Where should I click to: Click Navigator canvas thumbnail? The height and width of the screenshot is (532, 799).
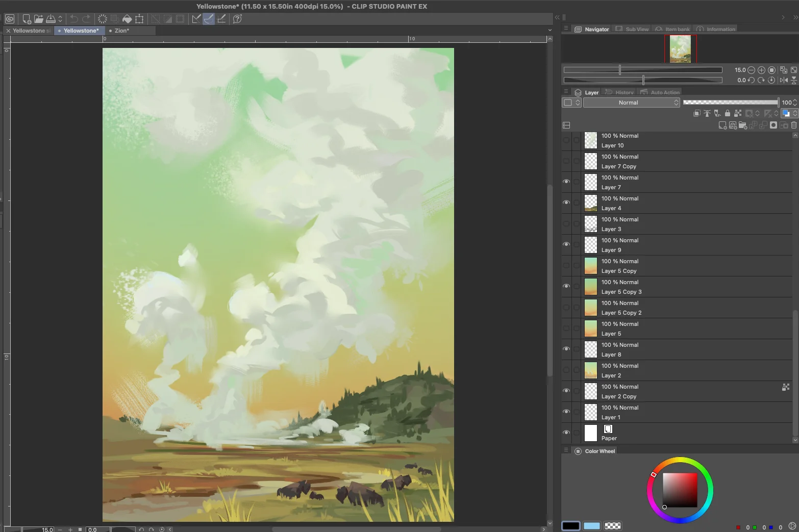681,49
